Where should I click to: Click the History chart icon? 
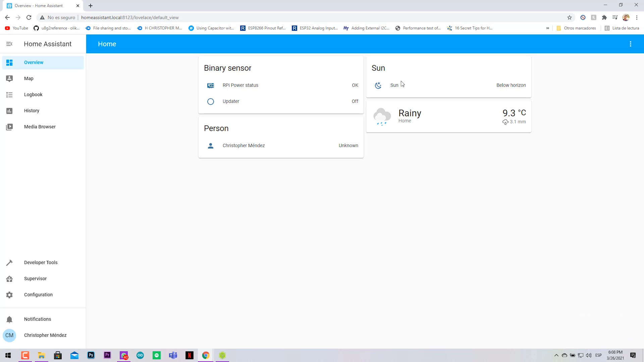click(9, 111)
